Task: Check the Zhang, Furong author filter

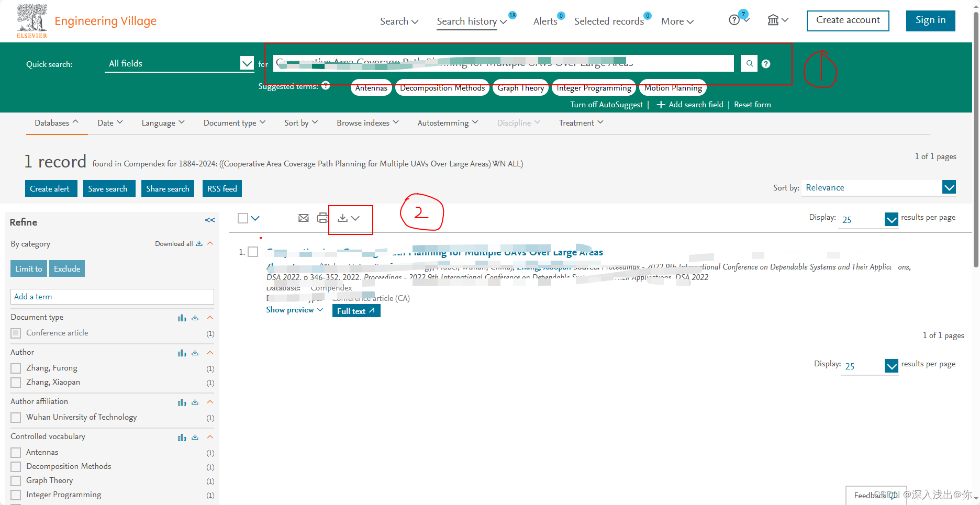Action: (16, 368)
